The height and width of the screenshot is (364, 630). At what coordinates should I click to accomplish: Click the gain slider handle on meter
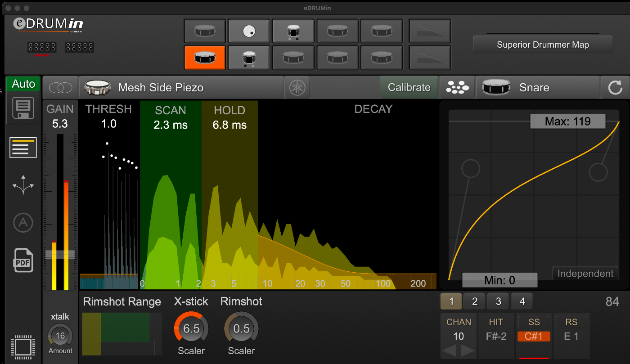(x=60, y=255)
